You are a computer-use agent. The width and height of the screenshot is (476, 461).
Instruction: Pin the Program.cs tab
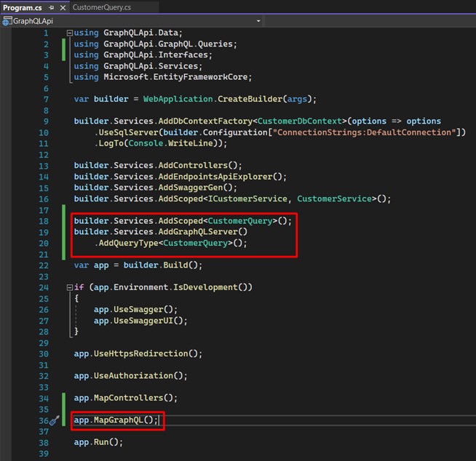51,7
